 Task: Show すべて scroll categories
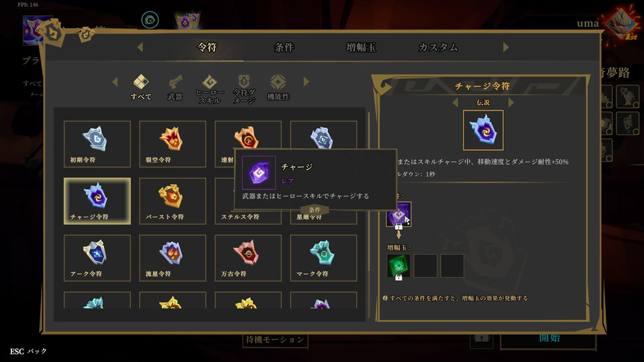(141, 87)
